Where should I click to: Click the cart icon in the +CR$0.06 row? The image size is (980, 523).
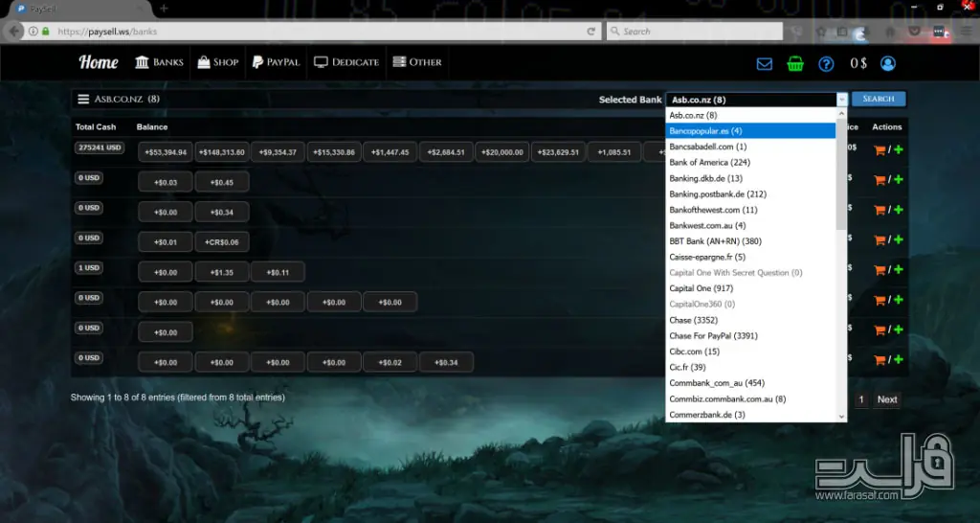880,240
